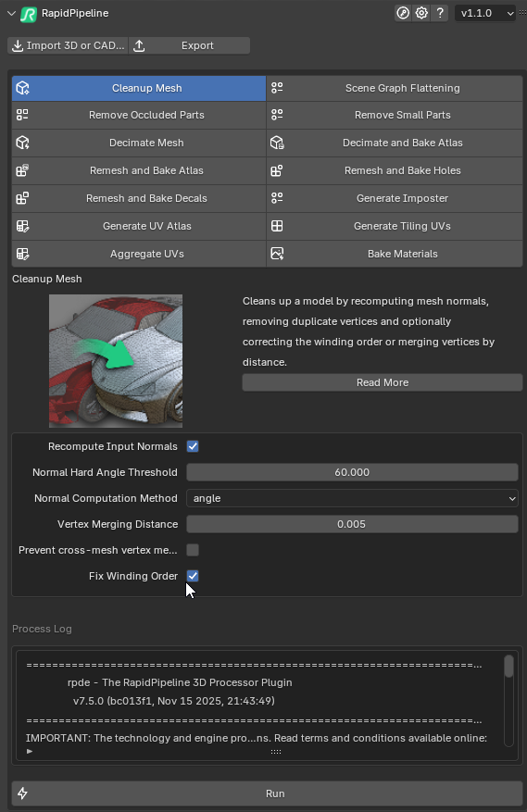Image resolution: width=527 pixels, height=812 pixels.
Task: Click the lightning bolt icon on Run
Action: click(x=23, y=793)
